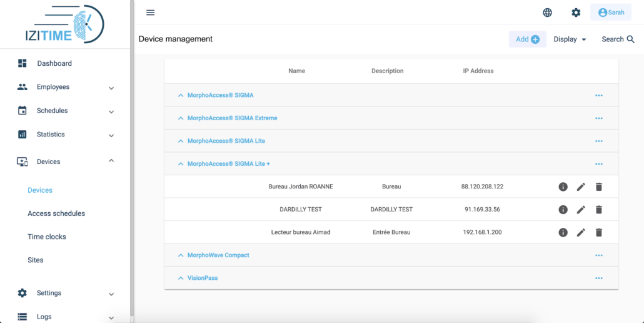The height and width of the screenshot is (323, 644).
Task: Expand the Statistics sidebar chevron
Action: [111, 135]
